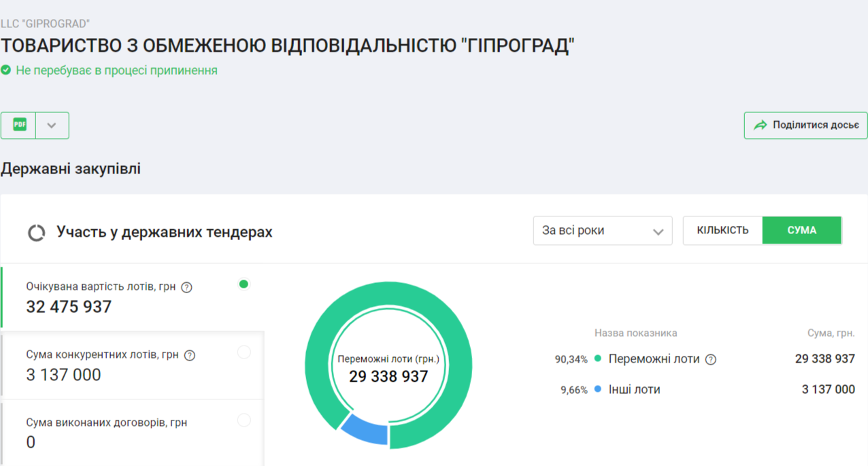Switch to the СУМА tab

click(x=801, y=231)
